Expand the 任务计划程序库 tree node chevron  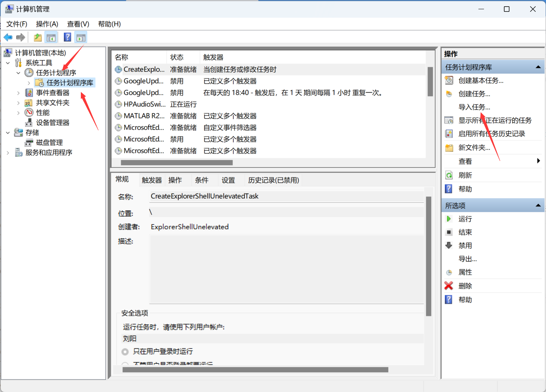pyautogui.click(x=29, y=83)
